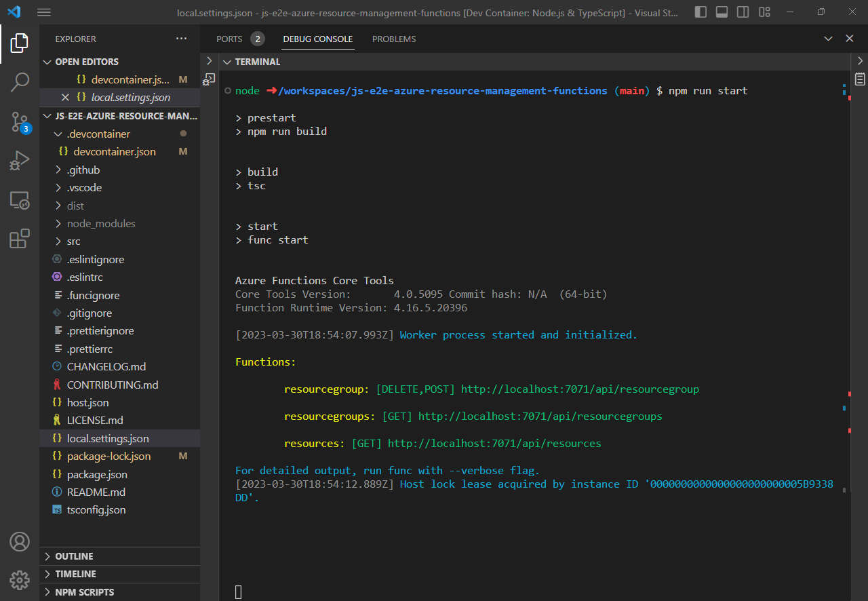Open README.md file
868x601 pixels.
[119, 492]
